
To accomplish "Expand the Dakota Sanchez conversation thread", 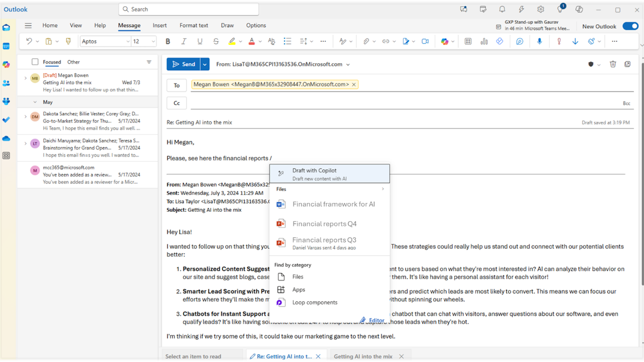I will [x=25, y=117].
